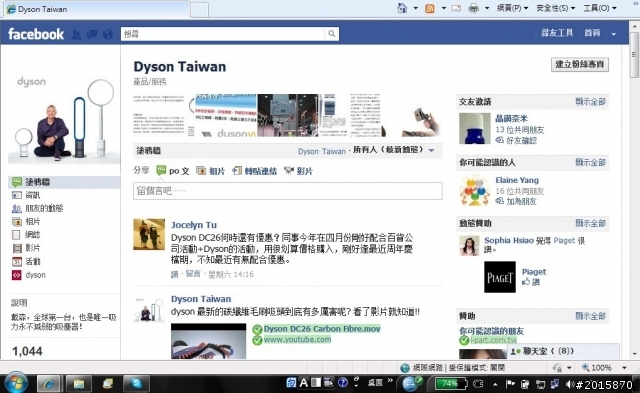The height and width of the screenshot is (393, 640).
Task: Click the page vertical scrollbar thumb
Action: (634, 54)
